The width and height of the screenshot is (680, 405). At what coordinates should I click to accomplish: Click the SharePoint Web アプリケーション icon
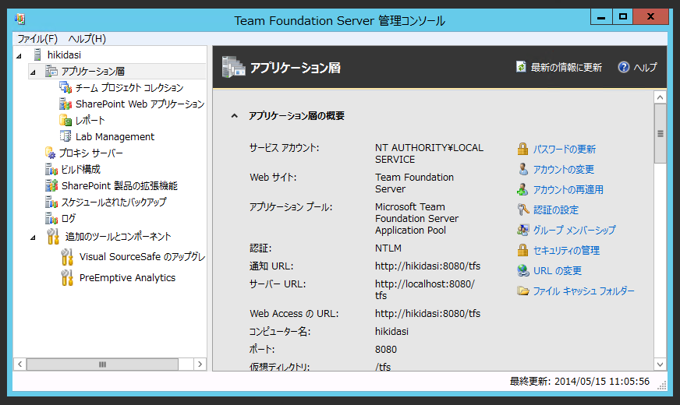[x=65, y=104]
